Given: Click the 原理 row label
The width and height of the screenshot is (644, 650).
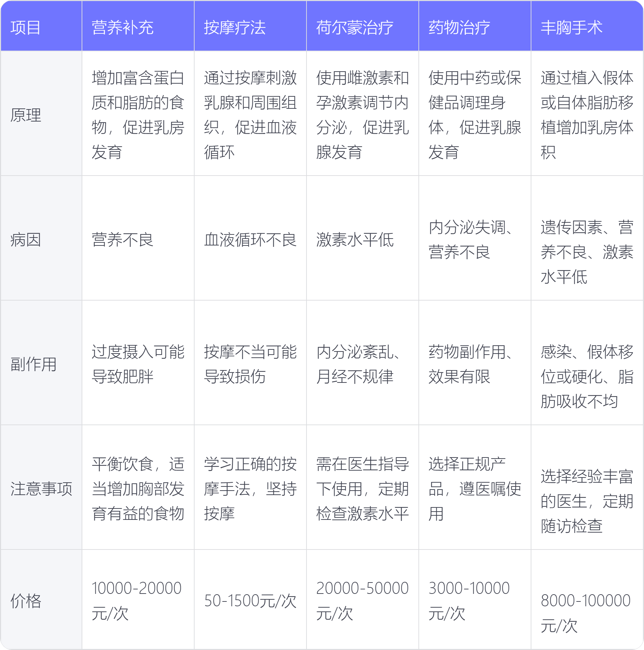Looking at the screenshot, I should coord(26,115).
